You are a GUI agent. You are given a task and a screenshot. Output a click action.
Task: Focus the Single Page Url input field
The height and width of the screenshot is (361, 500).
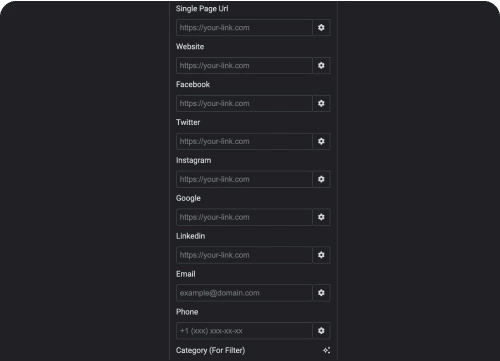pyautogui.click(x=244, y=28)
